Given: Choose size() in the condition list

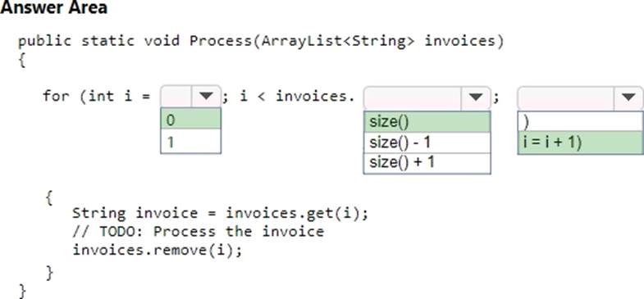Looking at the screenshot, I should (x=427, y=122).
